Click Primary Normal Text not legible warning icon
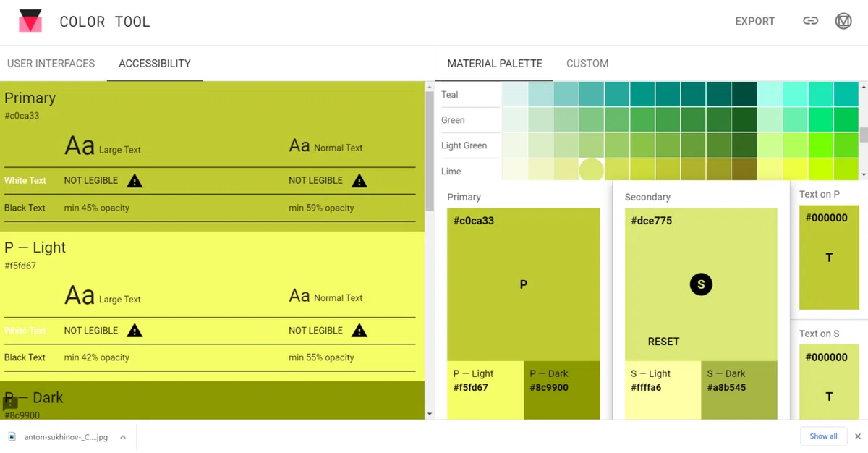 pos(359,180)
